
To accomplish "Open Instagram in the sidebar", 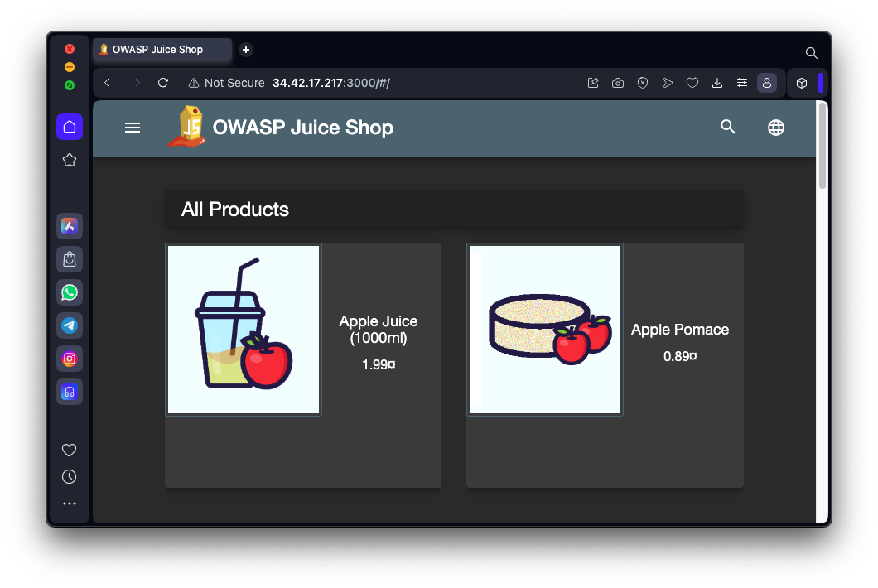I will click(70, 359).
